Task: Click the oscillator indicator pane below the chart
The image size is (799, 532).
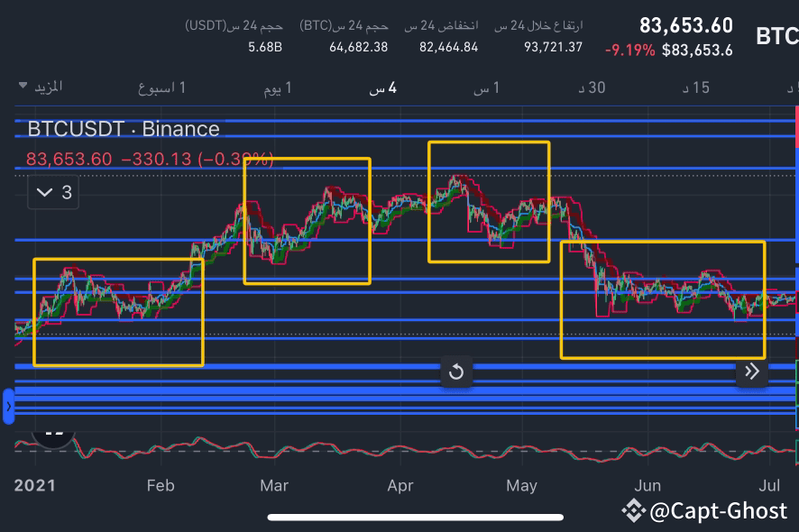Action: click(x=405, y=449)
